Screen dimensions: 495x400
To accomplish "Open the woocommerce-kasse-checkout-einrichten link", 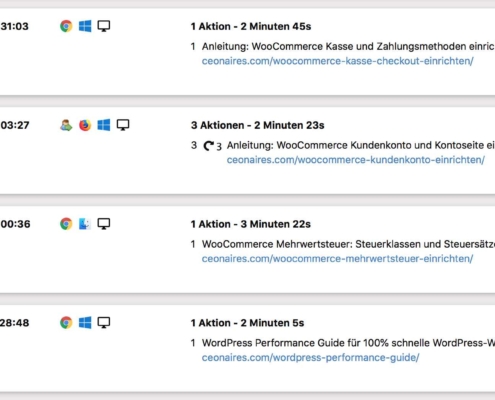I will click(x=337, y=61).
